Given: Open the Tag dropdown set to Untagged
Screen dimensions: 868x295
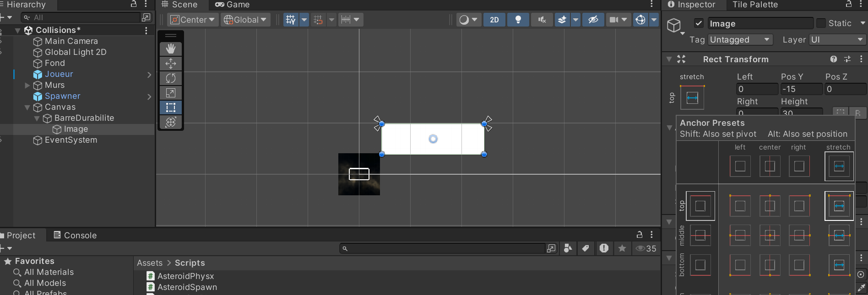Looking at the screenshot, I should pyautogui.click(x=740, y=40).
